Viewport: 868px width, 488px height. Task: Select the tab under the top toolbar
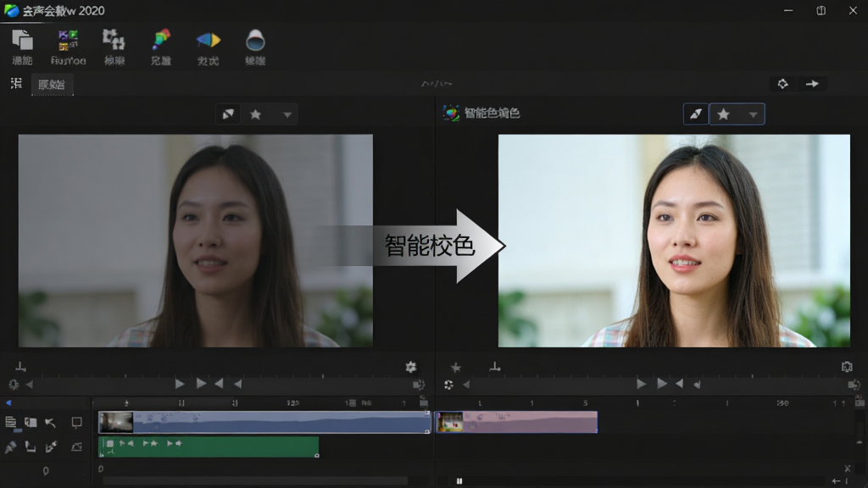click(52, 84)
